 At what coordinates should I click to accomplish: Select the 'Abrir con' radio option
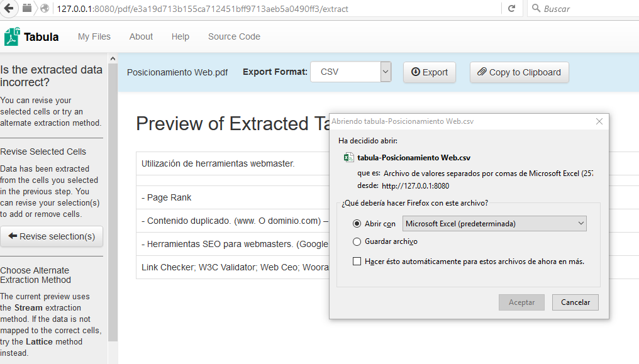357,224
